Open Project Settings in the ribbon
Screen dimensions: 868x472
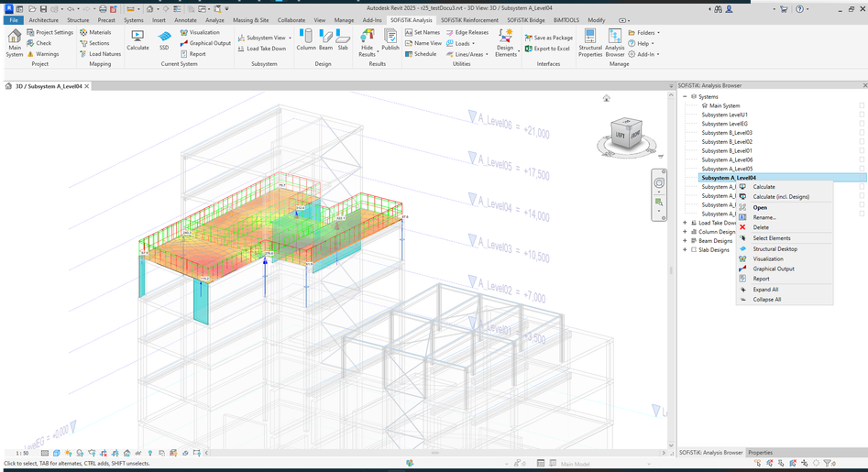49,32
